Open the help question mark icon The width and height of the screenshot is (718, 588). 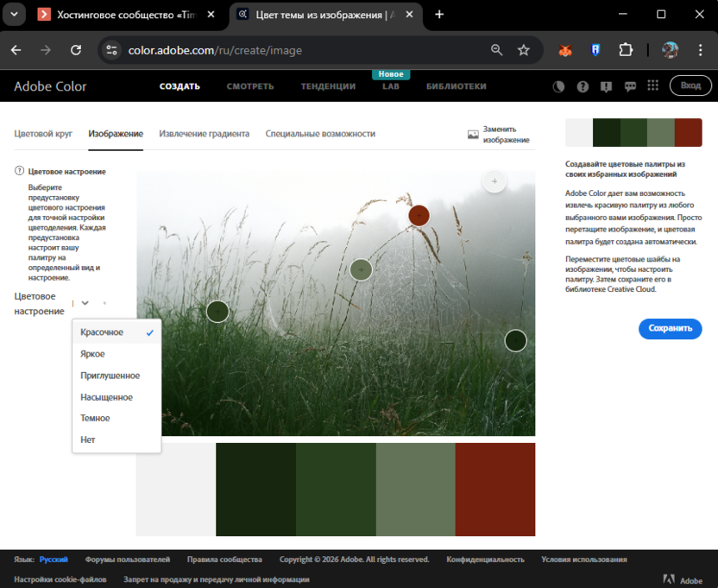click(x=583, y=85)
